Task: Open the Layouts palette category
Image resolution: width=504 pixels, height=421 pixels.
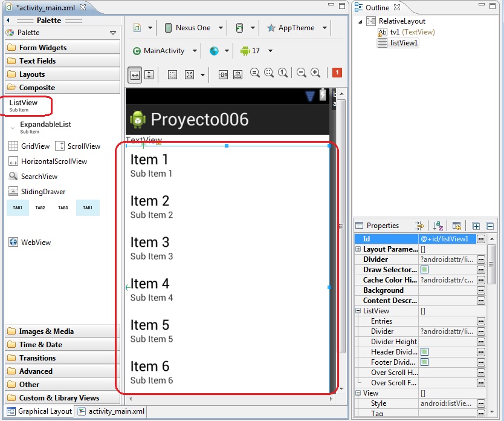Action: click(x=62, y=74)
